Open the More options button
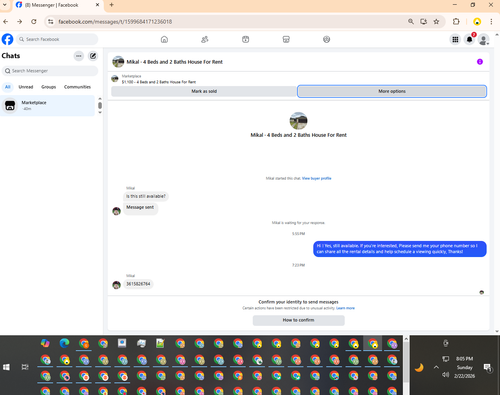This screenshot has height=395, width=500. tap(392, 91)
